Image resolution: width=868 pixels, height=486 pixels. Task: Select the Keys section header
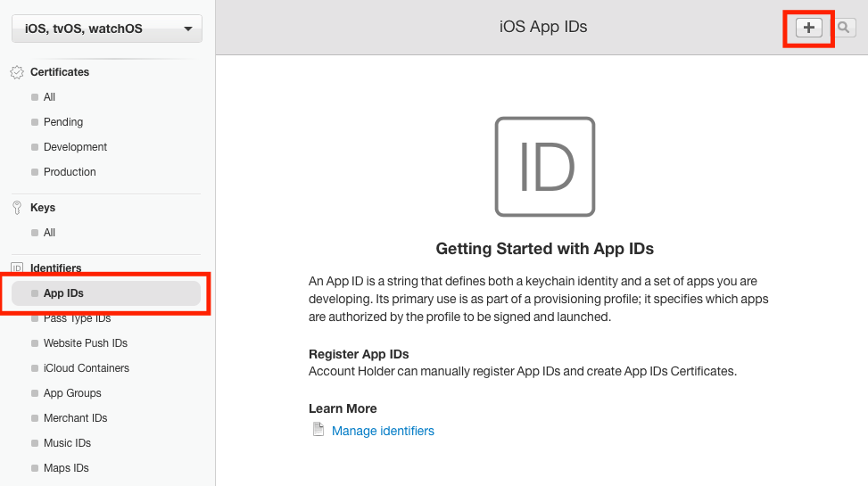pyautogui.click(x=43, y=208)
